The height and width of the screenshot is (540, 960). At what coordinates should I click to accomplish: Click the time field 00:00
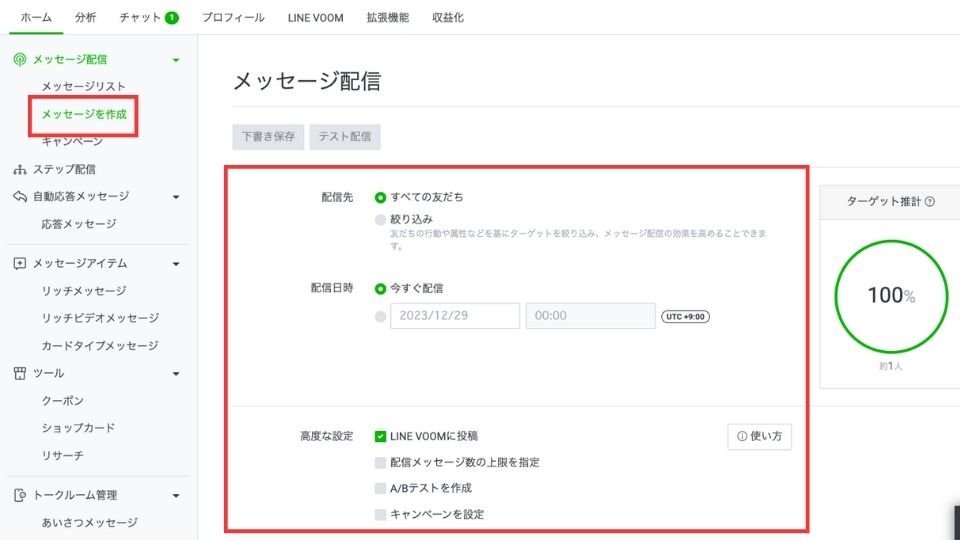point(590,316)
